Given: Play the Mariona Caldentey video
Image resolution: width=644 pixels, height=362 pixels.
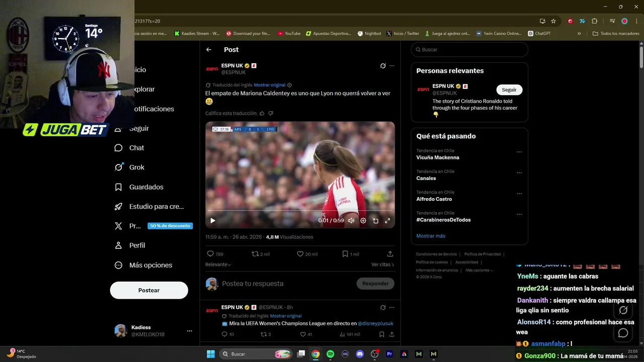Looking at the screenshot, I should (213, 220).
